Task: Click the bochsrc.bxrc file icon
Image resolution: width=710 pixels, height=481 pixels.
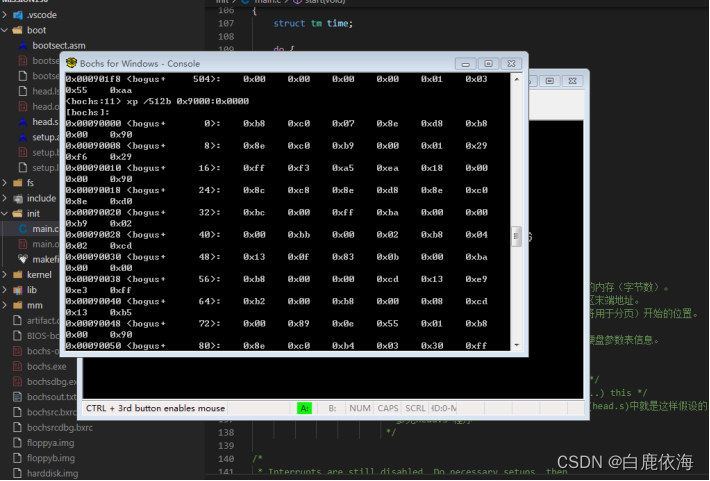Action: coord(18,413)
